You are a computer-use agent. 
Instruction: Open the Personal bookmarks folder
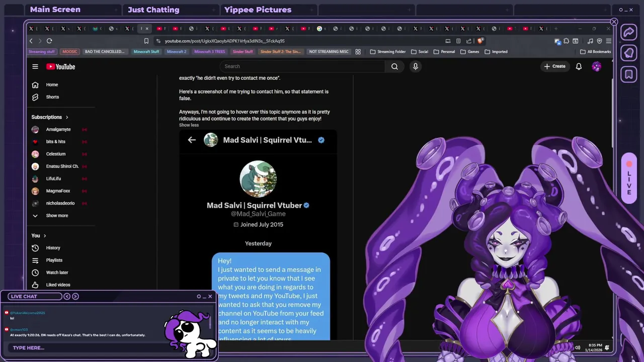point(444,52)
